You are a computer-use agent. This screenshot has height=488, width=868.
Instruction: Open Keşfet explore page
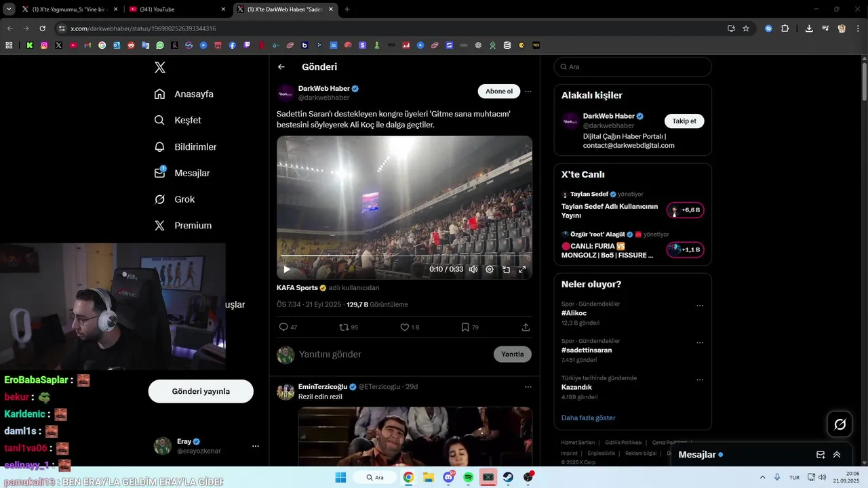(178, 120)
